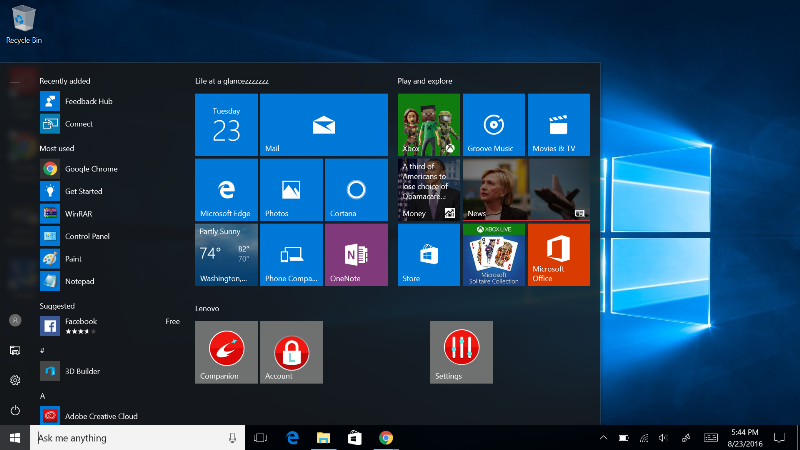Image resolution: width=800 pixels, height=450 pixels.
Task: Open the touch keyboard icon in system tray
Action: 711,438
